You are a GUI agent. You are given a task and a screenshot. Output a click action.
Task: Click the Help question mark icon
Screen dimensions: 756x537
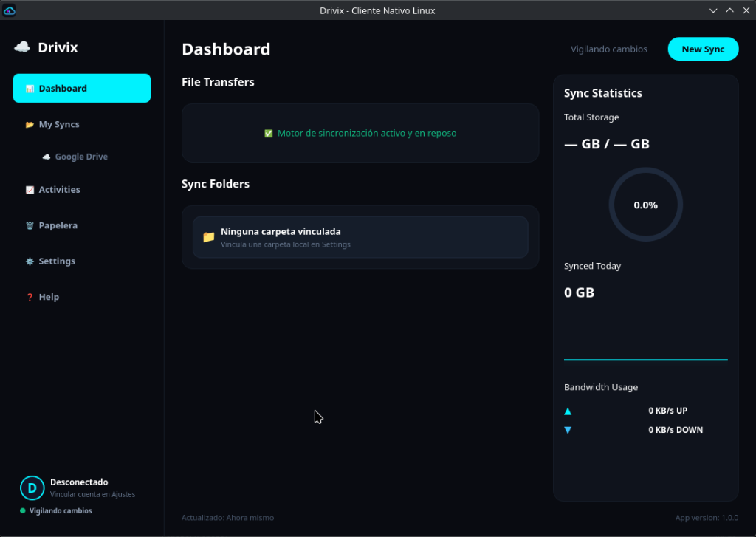click(30, 297)
